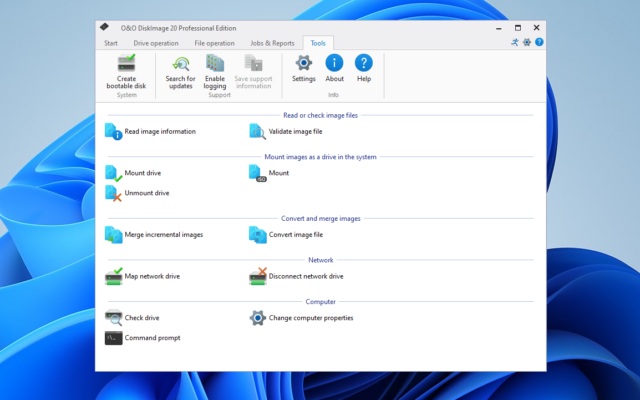The width and height of the screenshot is (640, 400).
Task: Click the 'Mount drive' label
Action: coord(143,173)
